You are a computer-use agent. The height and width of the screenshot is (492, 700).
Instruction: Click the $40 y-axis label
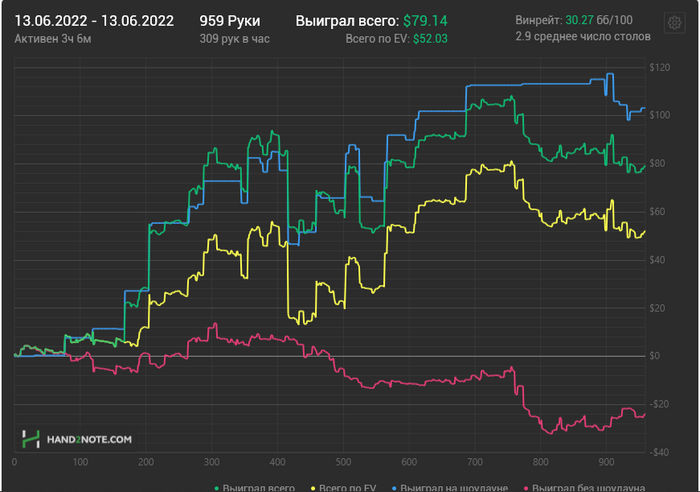[x=657, y=260]
